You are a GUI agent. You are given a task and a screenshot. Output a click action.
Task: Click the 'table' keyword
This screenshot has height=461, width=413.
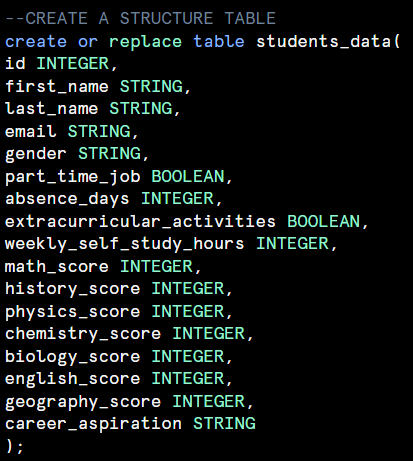pyautogui.click(x=219, y=41)
